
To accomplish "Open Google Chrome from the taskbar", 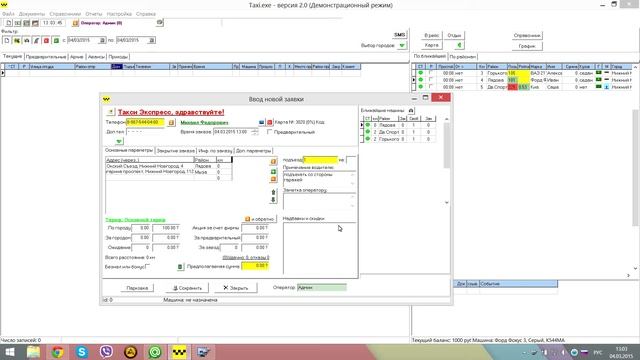I will coord(58,352).
